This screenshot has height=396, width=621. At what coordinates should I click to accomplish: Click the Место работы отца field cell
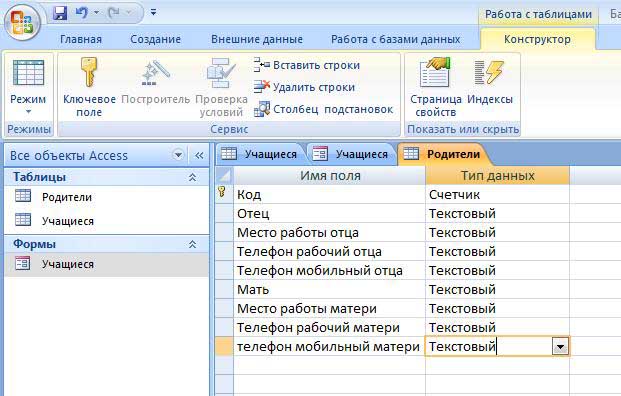[x=330, y=232]
